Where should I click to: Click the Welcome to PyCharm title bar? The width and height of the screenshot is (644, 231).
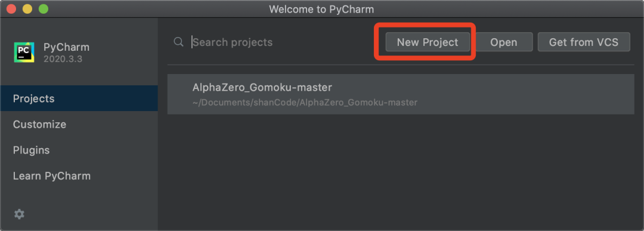click(x=321, y=8)
